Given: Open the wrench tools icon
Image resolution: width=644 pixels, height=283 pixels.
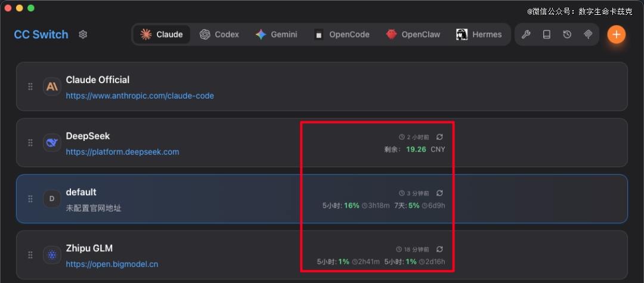Looking at the screenshot, I should tap(526, 35).
